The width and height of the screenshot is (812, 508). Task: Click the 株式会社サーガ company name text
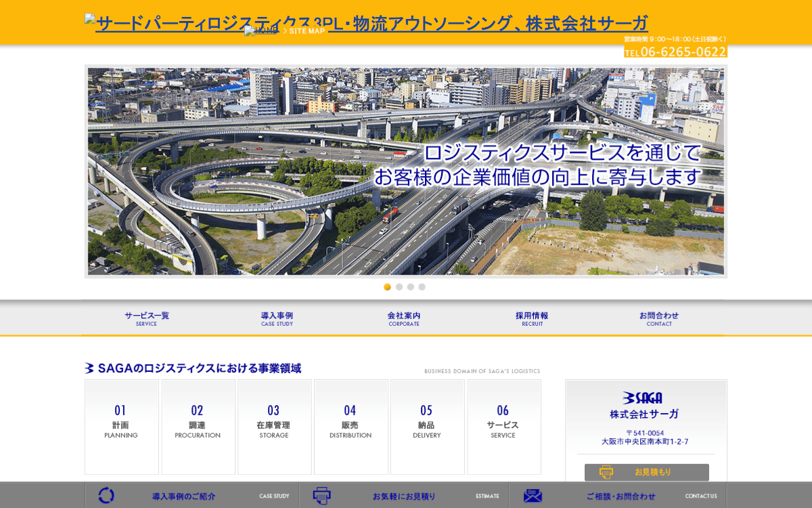(644, 414)
